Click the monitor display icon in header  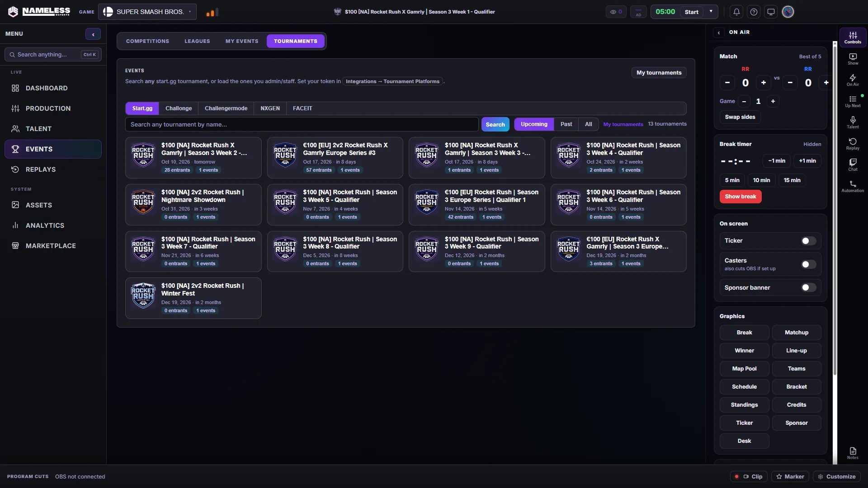(771, 12)
